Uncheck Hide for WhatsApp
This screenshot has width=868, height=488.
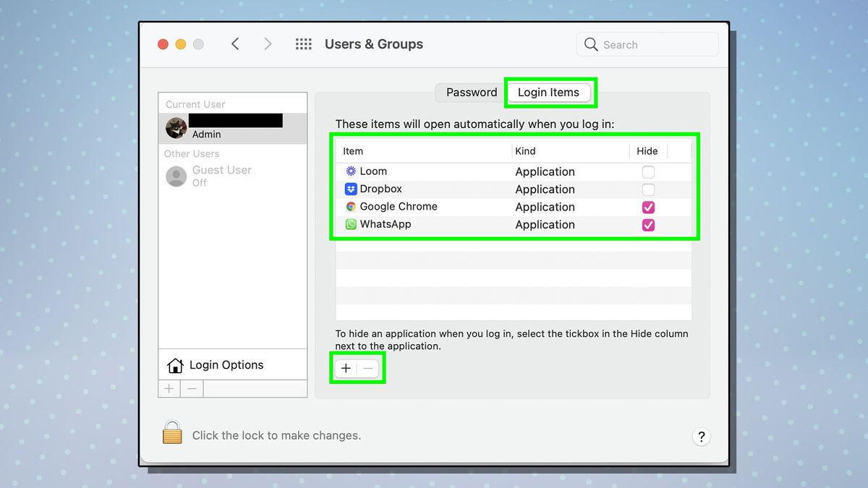[648, 224]
